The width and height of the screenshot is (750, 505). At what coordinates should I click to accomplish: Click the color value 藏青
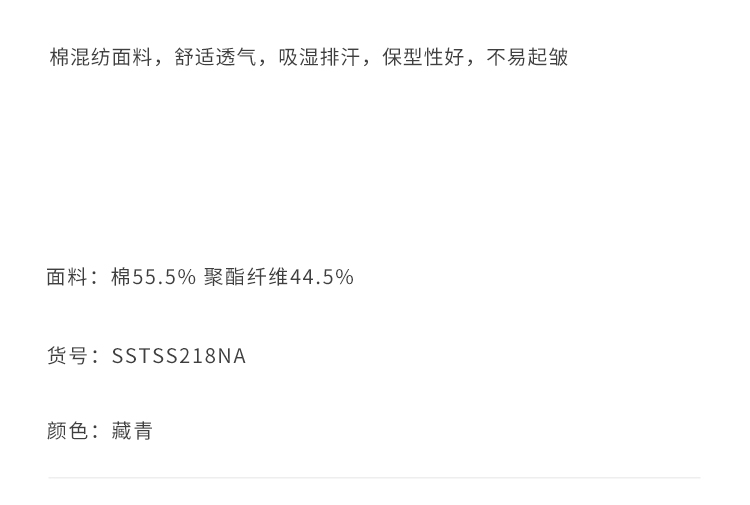tap(132, 431)
